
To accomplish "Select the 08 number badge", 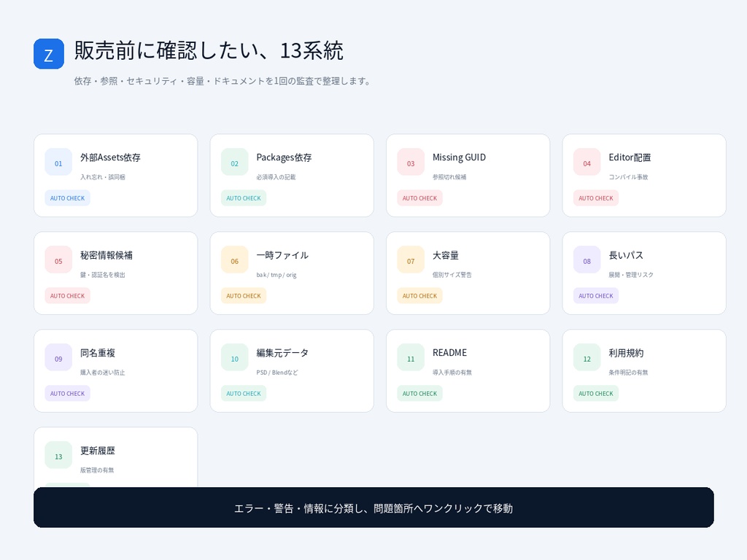I will 587,260.
